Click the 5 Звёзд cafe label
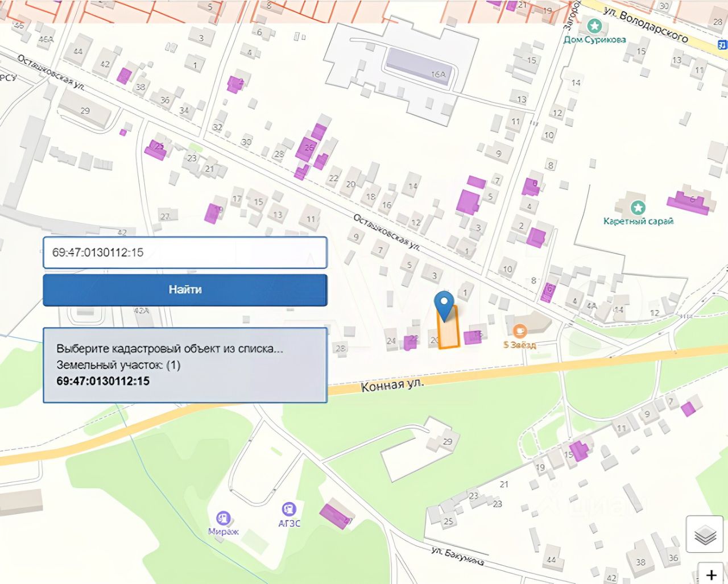 519,345
